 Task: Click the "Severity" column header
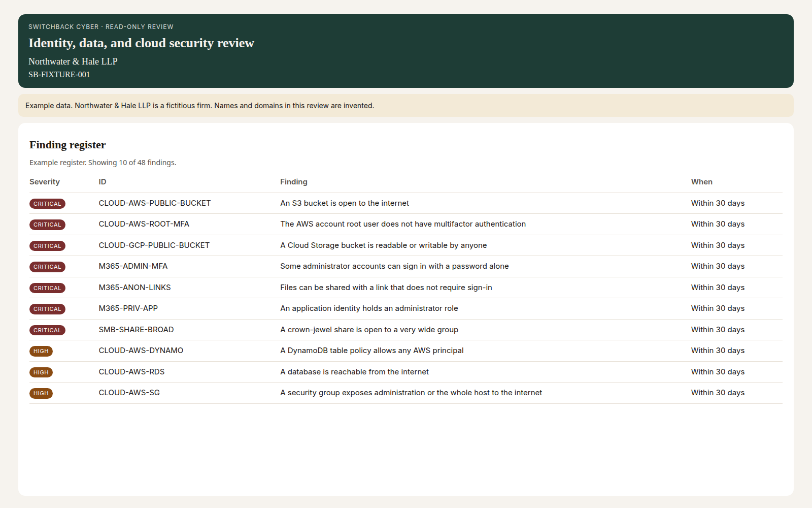pos(45,182)
